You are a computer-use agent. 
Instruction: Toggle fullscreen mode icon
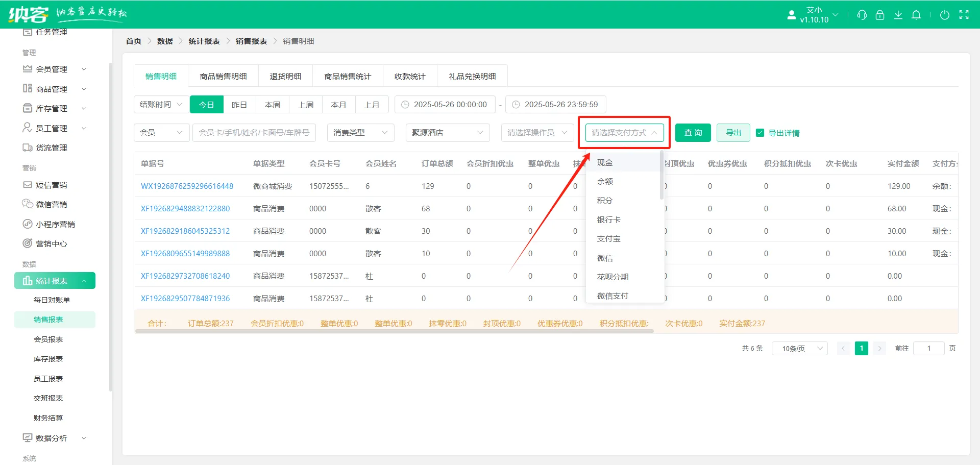[x=964, y=15]
